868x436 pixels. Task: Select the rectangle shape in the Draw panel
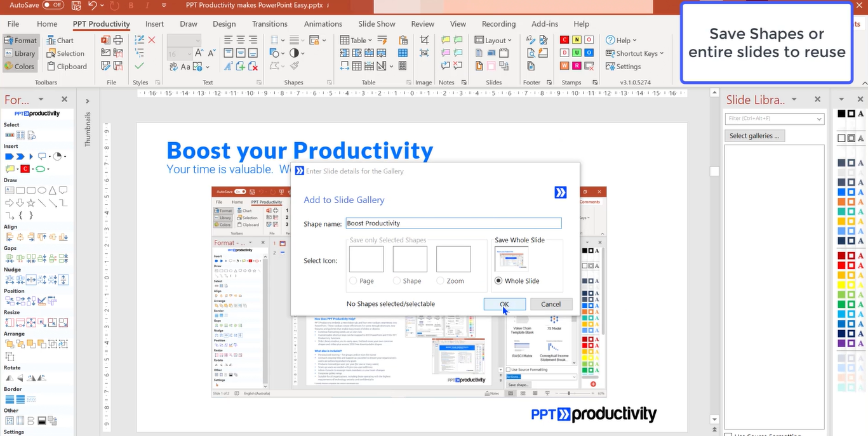[x=22, y=190]
